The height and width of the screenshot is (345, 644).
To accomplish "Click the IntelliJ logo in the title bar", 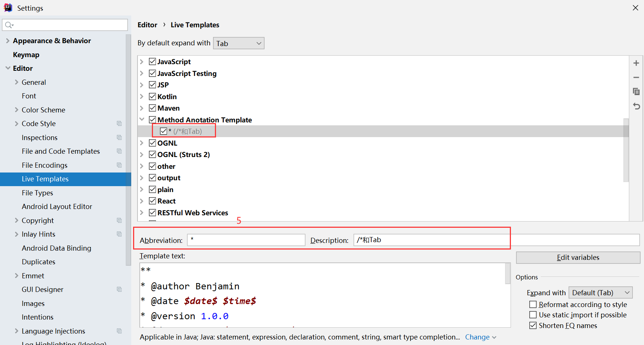I will tap(8, 8).
